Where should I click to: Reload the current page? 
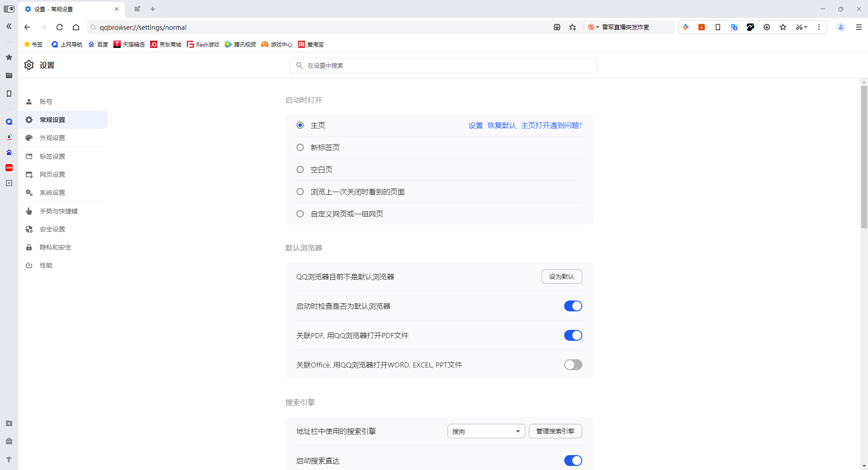click(x=60, y=27)
